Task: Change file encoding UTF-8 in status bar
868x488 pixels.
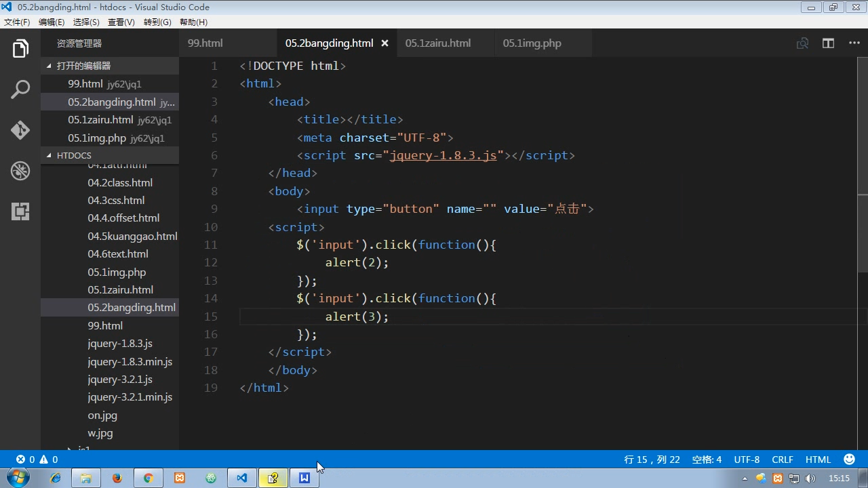Action: point(747,460)
